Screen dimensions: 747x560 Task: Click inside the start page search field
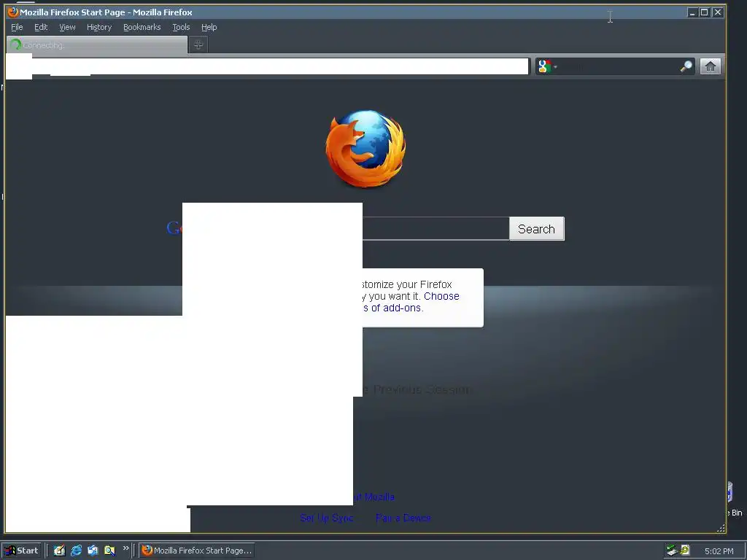click(x=436, y=228)
